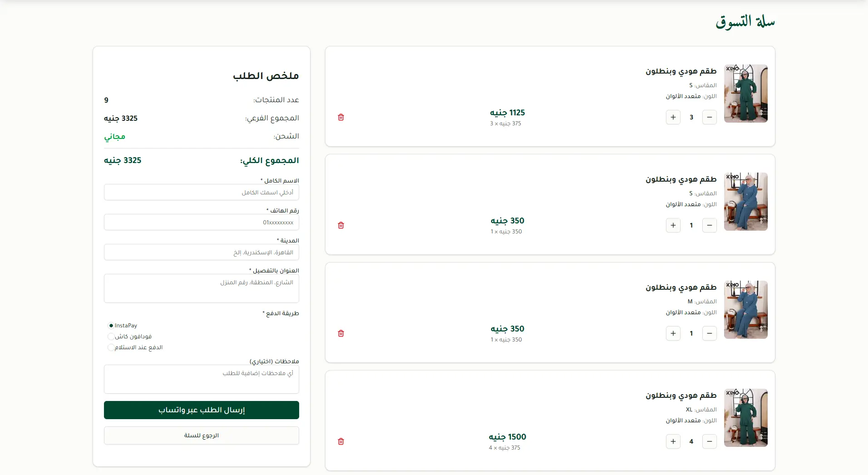Click the الاسم الكامل input field
The height and width of the screenshot is (475, 868).
pyautogui.click(x=202, y=192)
